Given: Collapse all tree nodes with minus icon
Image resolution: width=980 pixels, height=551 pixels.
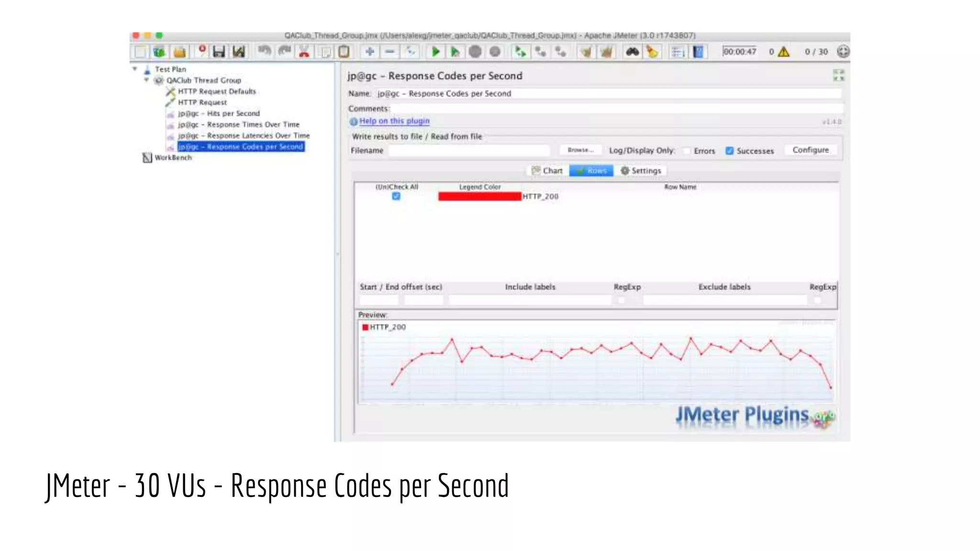Looking at the screenshot, I should click(390, 52).
